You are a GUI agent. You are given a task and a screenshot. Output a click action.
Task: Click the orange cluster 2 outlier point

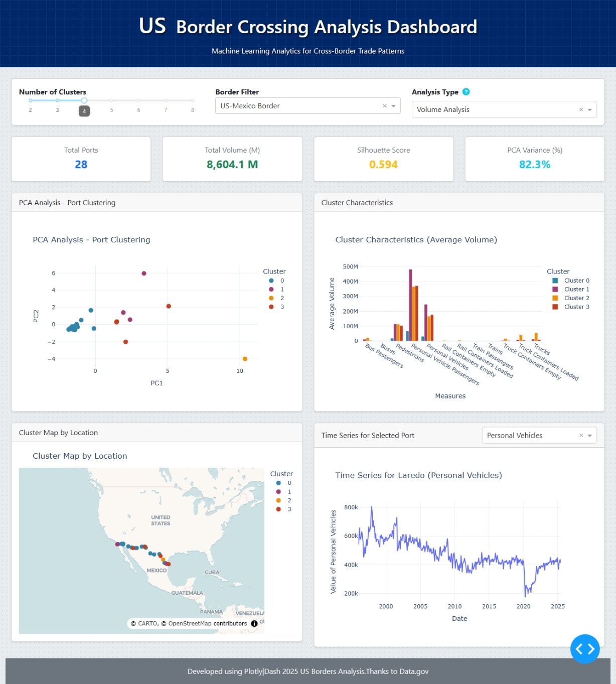click(x=245, y=359)
